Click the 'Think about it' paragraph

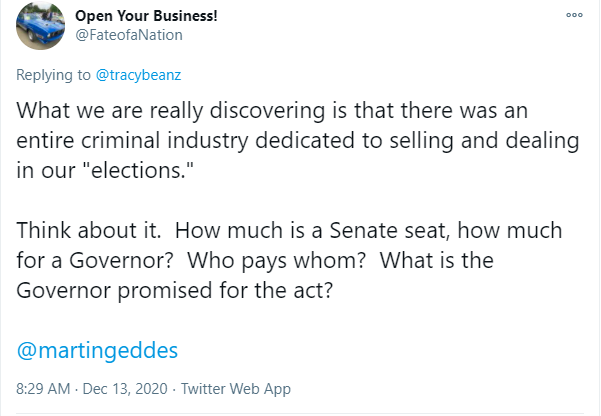click(x=289, y=260)
